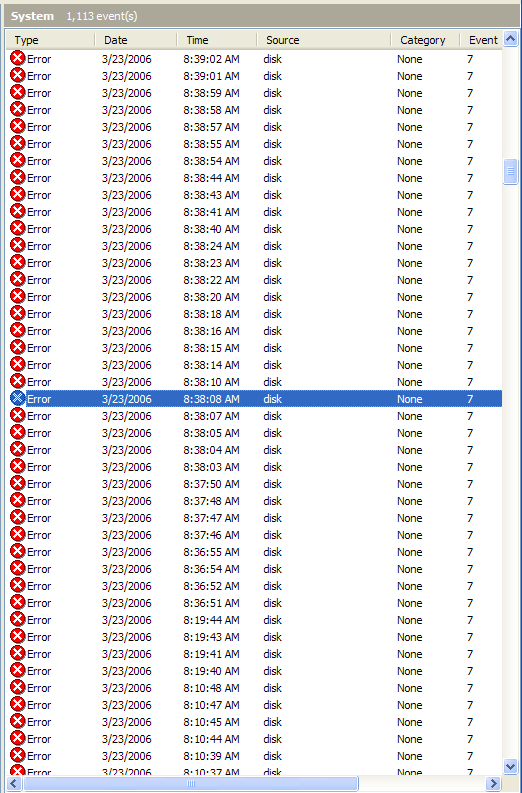Click the vertical scrollbar up arrow
The width and height of the screenshot is (522, 793).
point(510,38)
